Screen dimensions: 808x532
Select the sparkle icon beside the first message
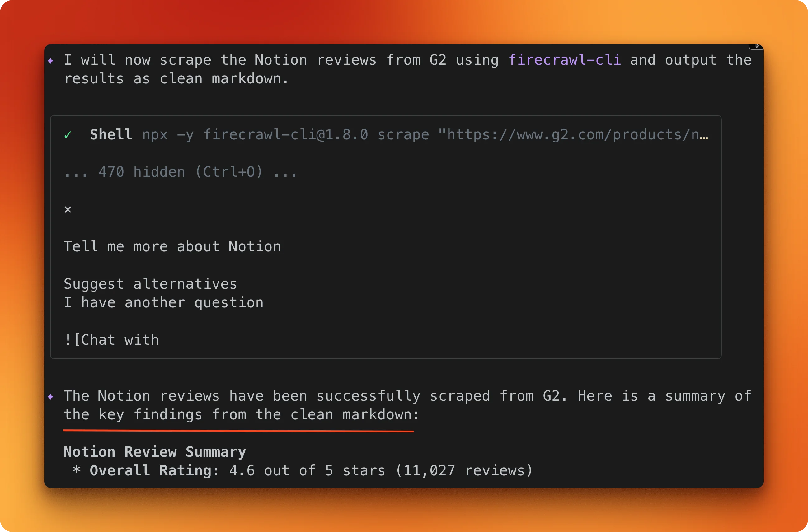point(51,61)
